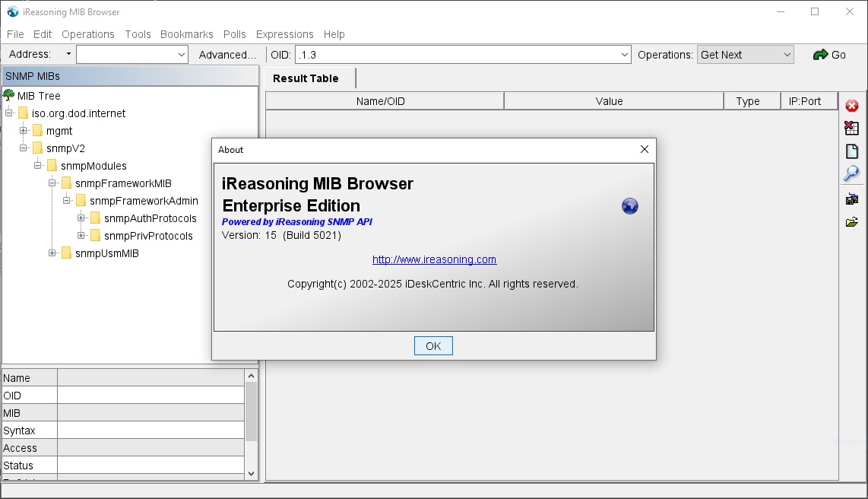Open the Polls menu

(x=235, y=34)
